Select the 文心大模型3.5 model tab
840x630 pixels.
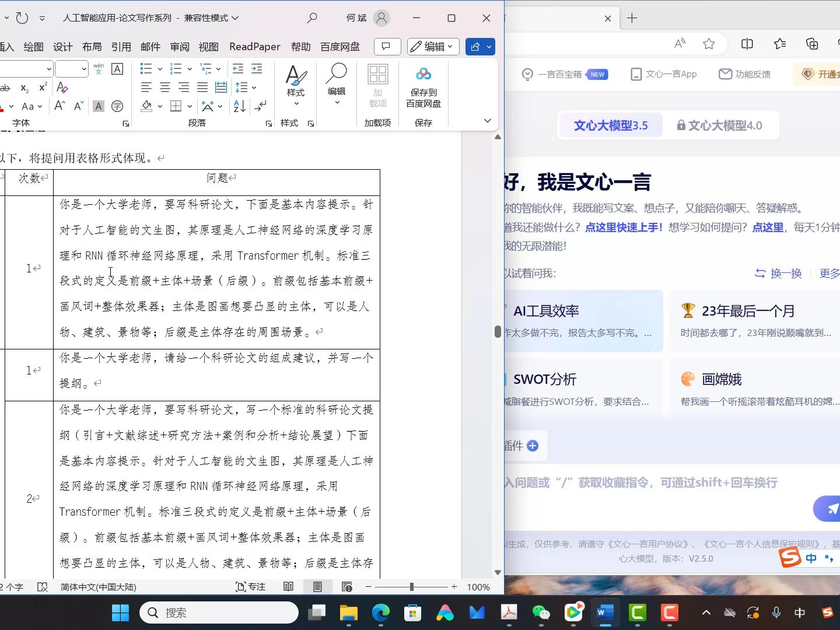611,125
